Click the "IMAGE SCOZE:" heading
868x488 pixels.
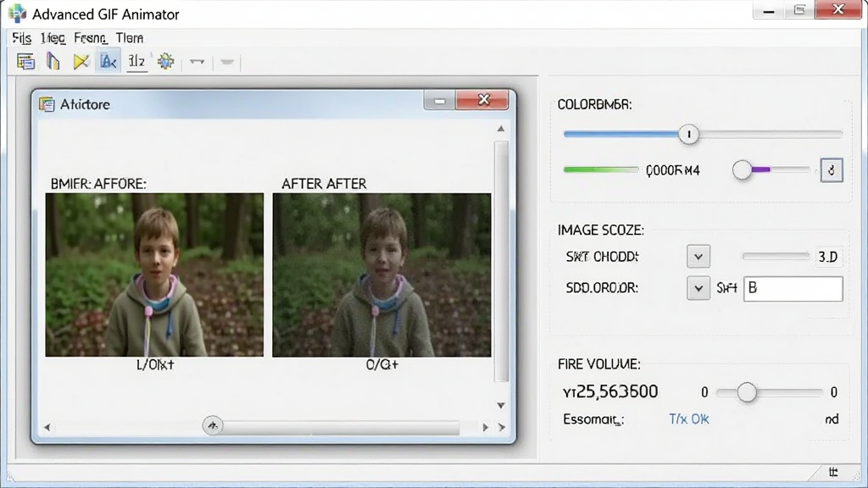pyautogui.click(x=601, y=230)
